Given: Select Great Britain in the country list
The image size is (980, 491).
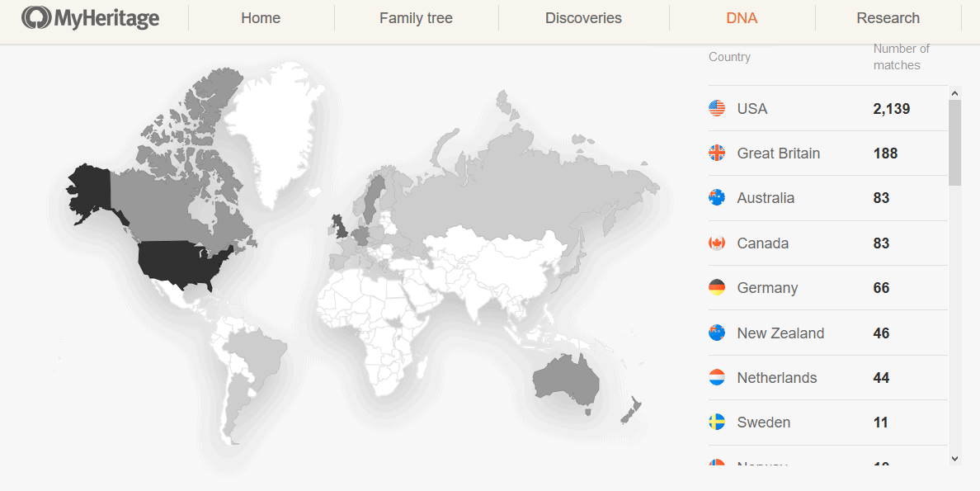Looking at the screenshot, I should pyautogui.click(x=778, y=153).
